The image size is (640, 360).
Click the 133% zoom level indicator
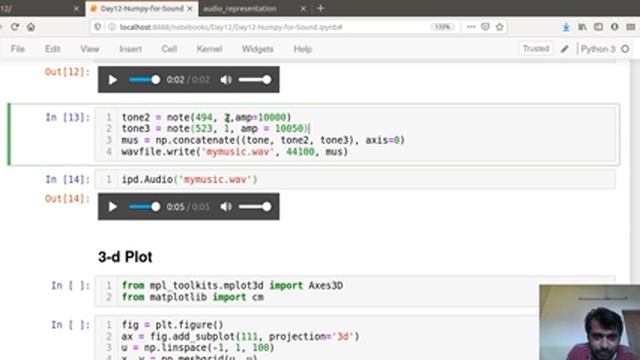click(x=442, y=27)
